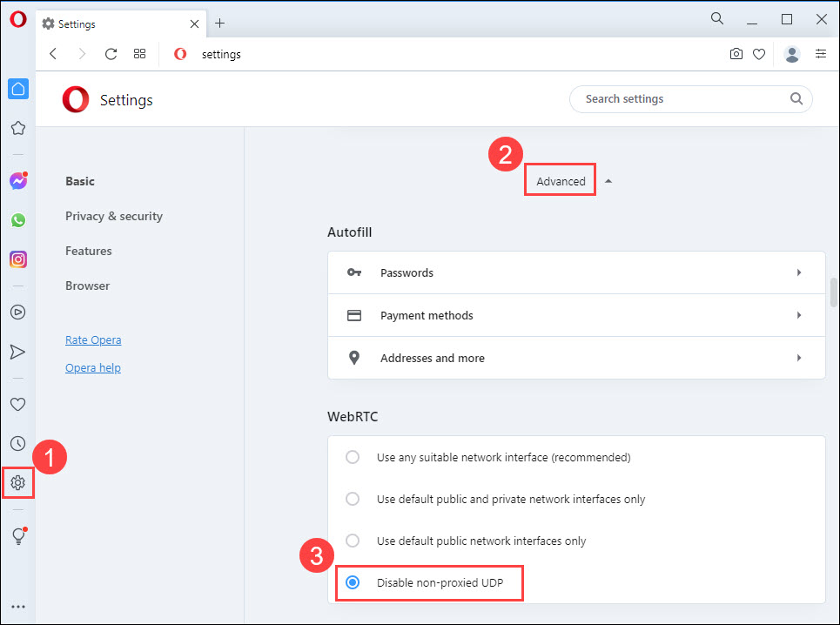Select the Settings browser tab
Viewport: 840px width, 625px height.
click(121, 24)
